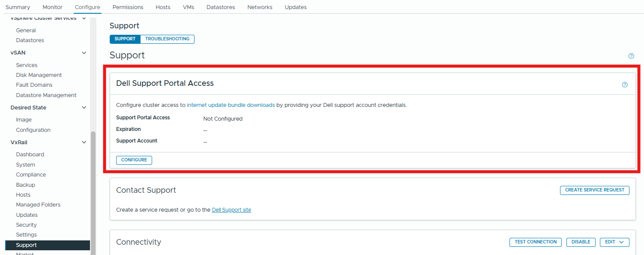Open VxRail Compliance in the sidebar
Screen dimensions: 644x255
coord(31,175)
